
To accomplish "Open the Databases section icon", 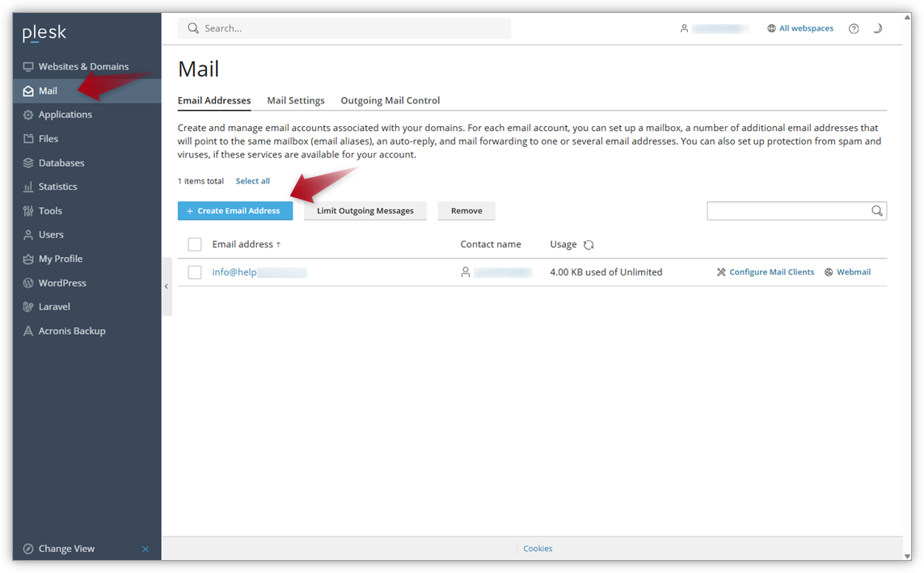I will pos(27,162).
